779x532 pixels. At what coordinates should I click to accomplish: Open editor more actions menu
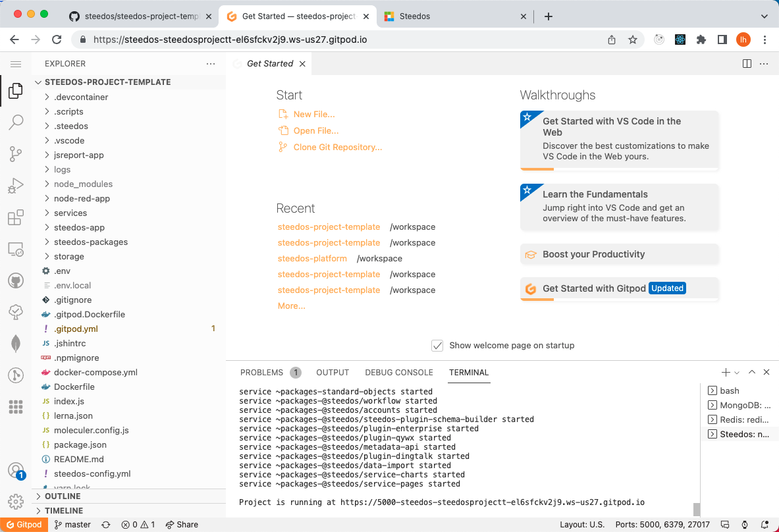tap(764, 64)
